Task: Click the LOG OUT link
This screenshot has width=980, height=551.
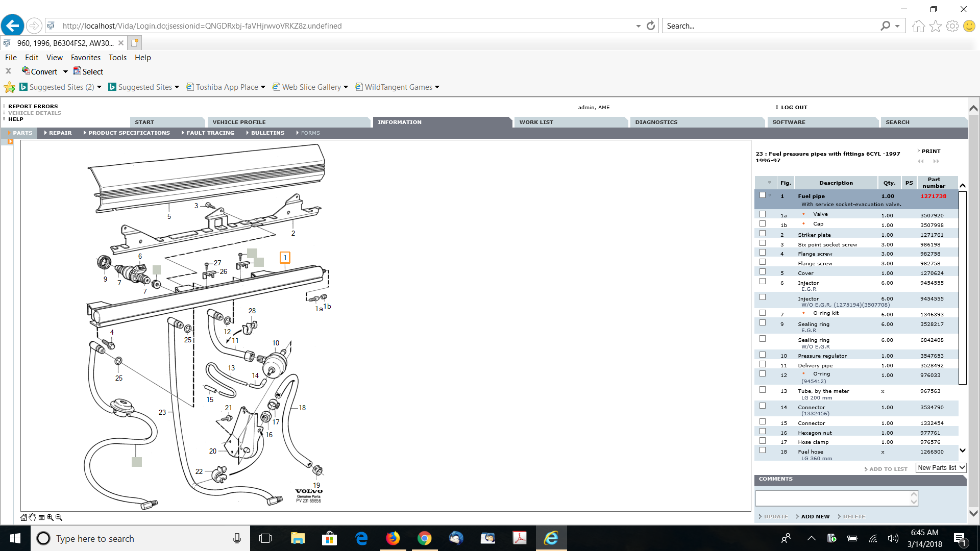Action: click(x=794, y=108)
